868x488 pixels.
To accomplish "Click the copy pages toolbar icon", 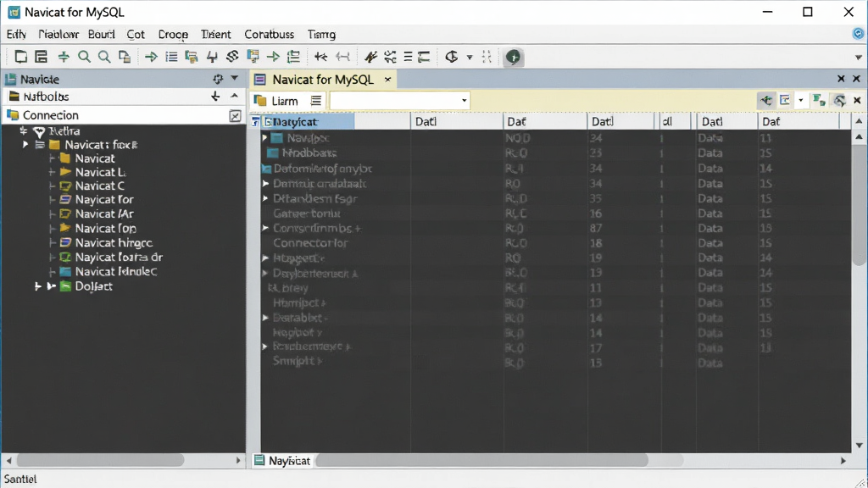I will (125, 57).
